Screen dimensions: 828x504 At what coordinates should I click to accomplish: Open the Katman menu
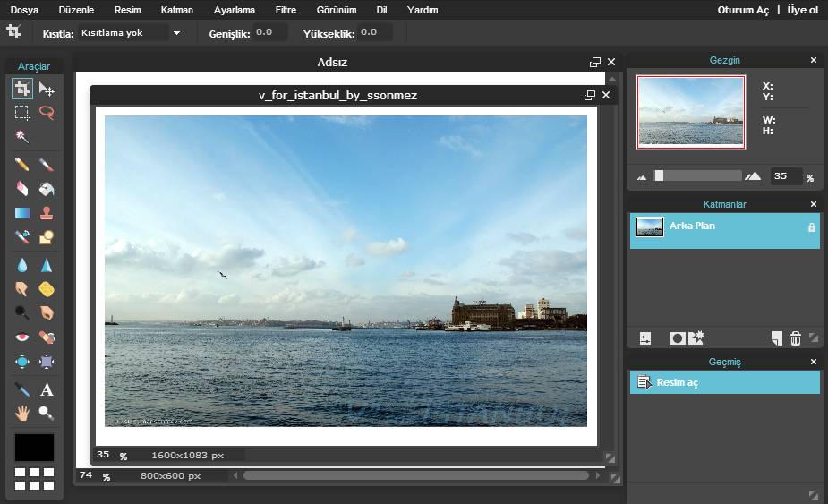(x=176, y=10)
